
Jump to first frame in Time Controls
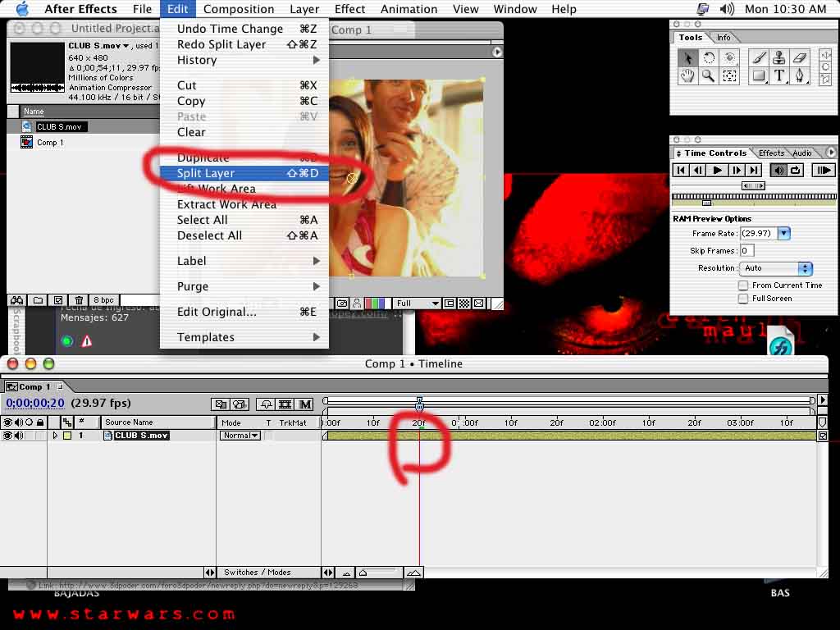coord(680,171)
